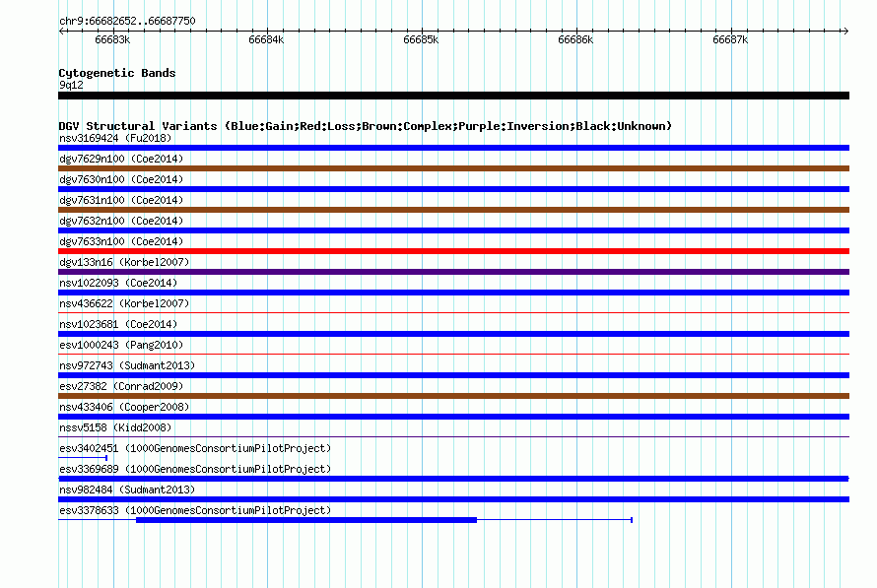Select variant label nsv972743 (Sudmant2013)

127,365
